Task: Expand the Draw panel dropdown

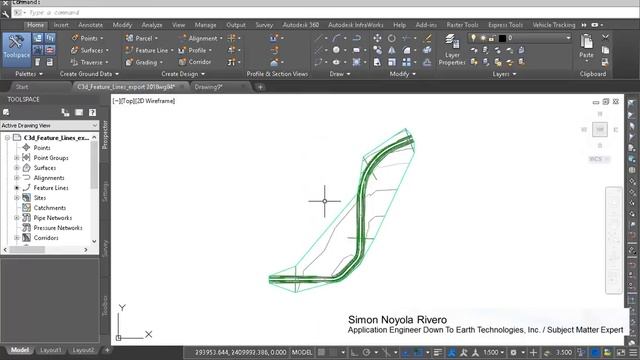Action: 340,74
